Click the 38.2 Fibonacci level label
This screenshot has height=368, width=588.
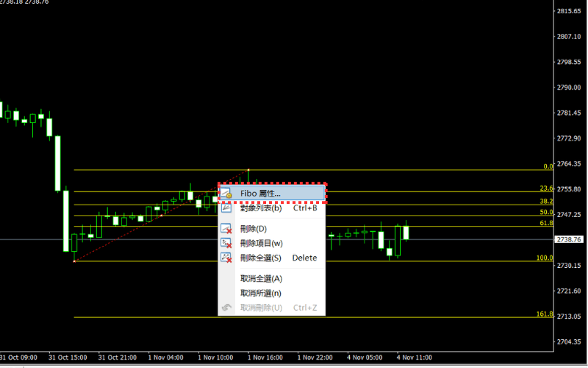point(546,201)
